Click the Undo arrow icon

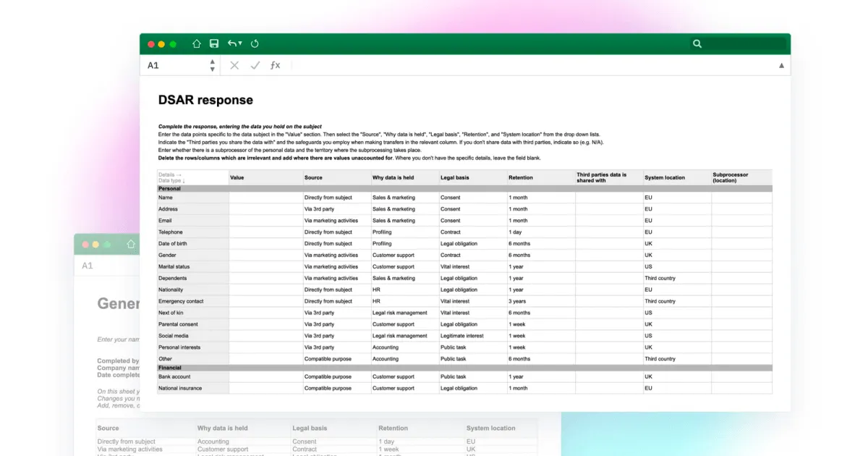(x=233, y=43)
